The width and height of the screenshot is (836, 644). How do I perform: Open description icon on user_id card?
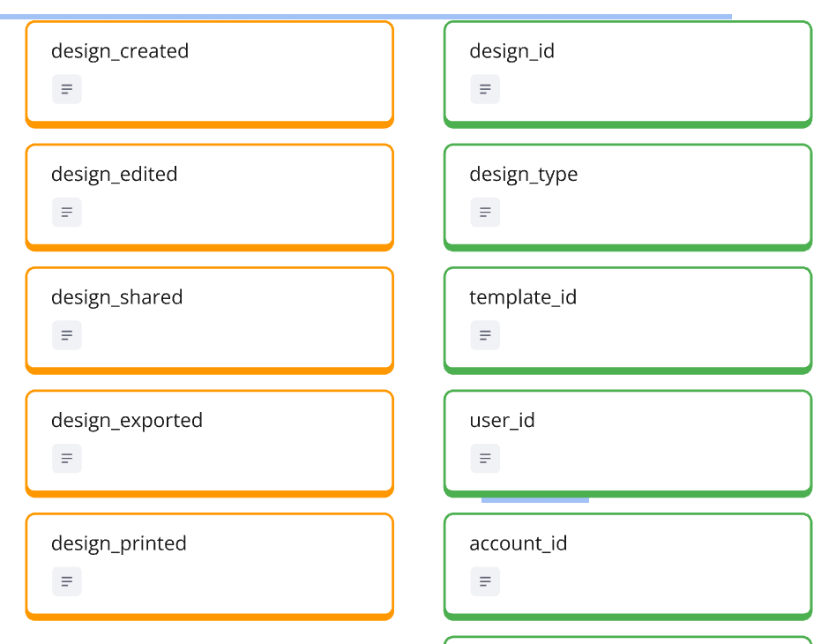tap(485, 459)
